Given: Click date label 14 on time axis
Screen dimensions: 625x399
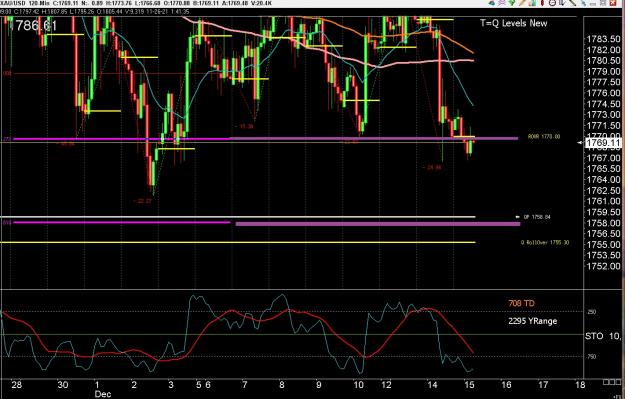Looking at the screenshot, I should point(432,385).
